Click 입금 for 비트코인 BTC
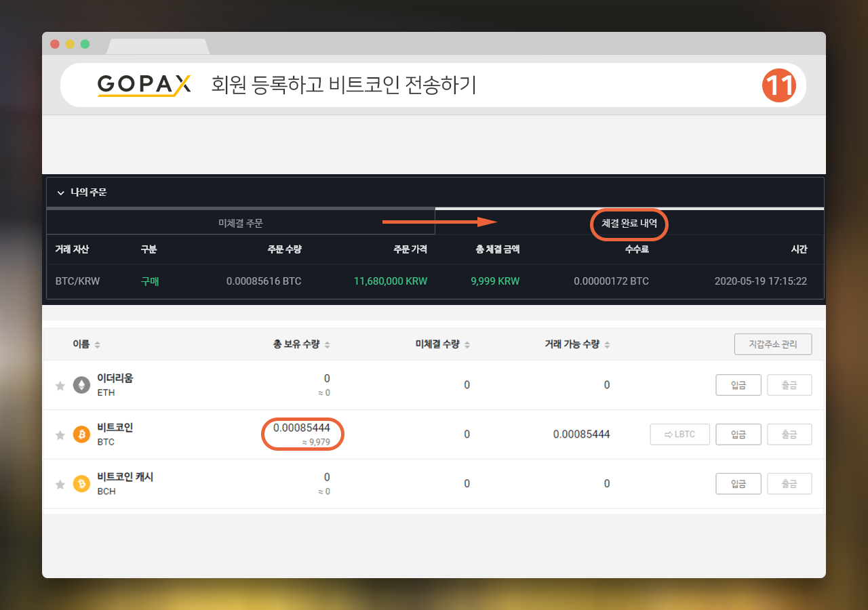This screenshot has height=610, width=868. [738, 434]
